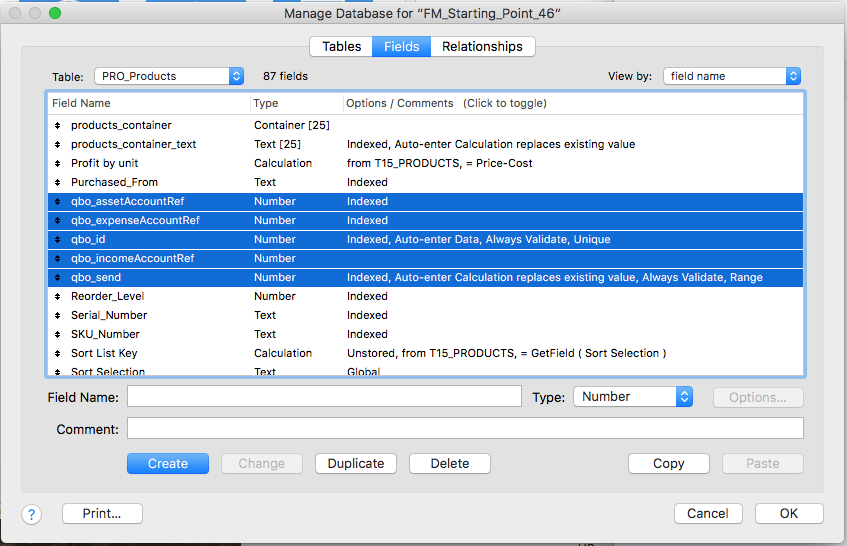Click the reorder handle for Serial_Number

point(58,315)
